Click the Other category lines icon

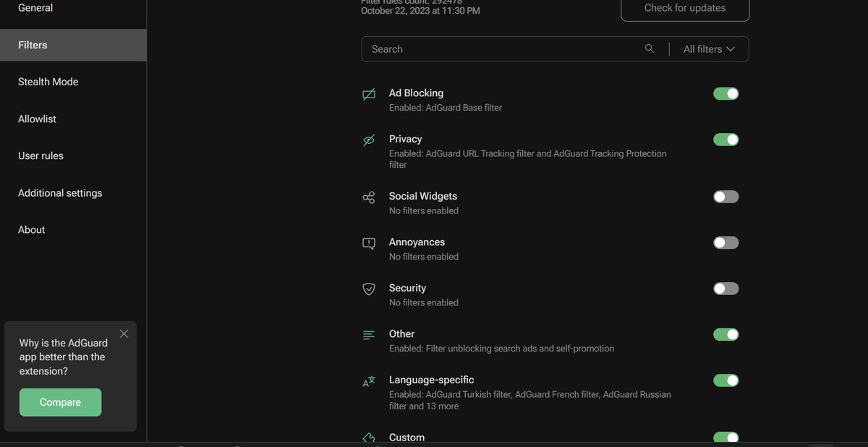[369, 335]
